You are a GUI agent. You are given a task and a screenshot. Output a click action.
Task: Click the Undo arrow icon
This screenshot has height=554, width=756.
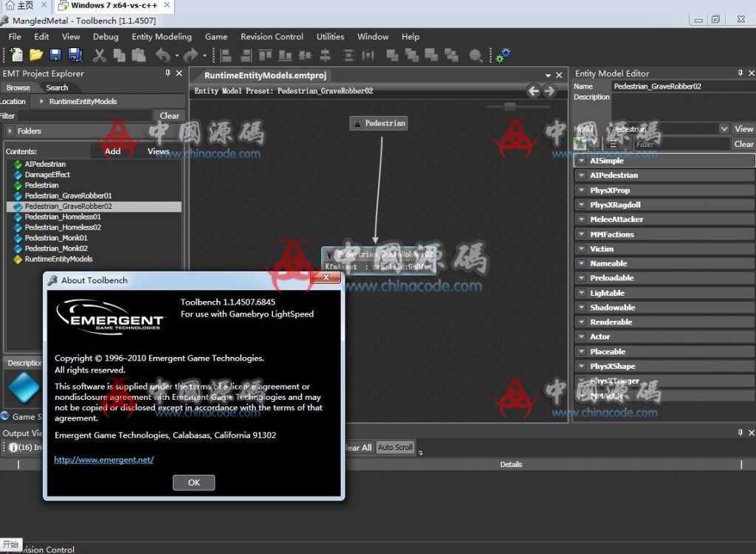pyautogui.click(x=163, y=55)
